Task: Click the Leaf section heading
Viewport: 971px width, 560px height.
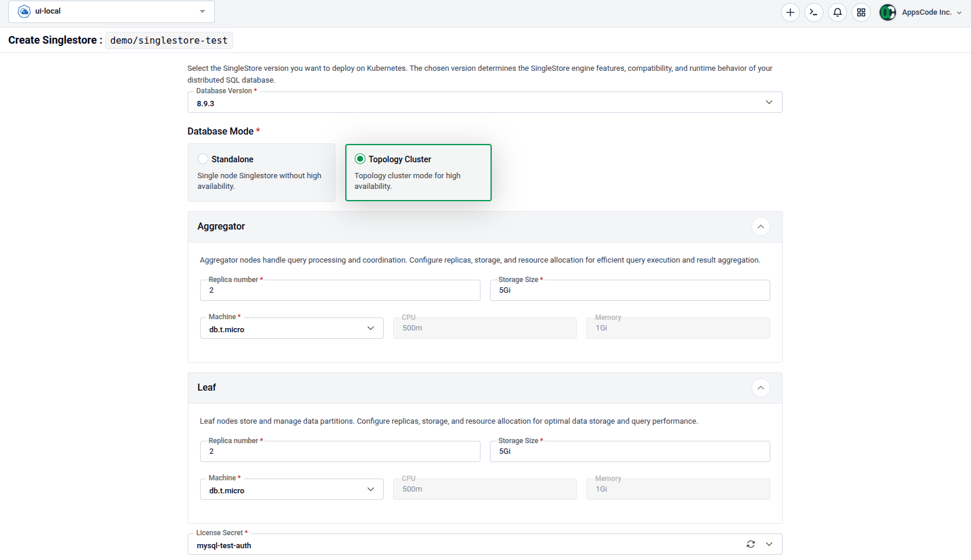Action: (207, 388)
